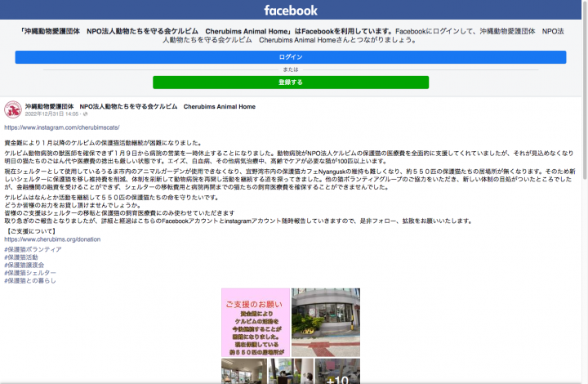Visit the cherubims.org/donation link
The height and width of the screenshot is (384, 588).
click(x=52, y=240)
